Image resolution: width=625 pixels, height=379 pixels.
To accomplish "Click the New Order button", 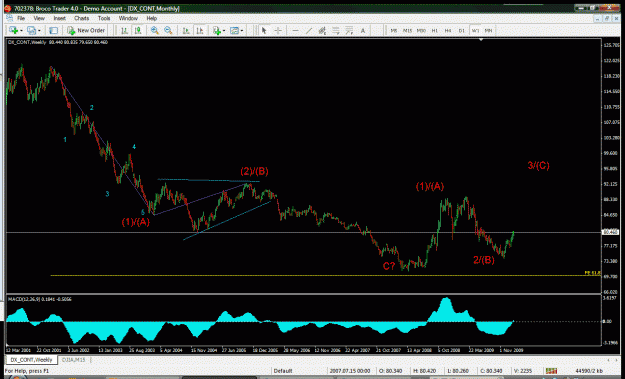I will tap(86, 30).
